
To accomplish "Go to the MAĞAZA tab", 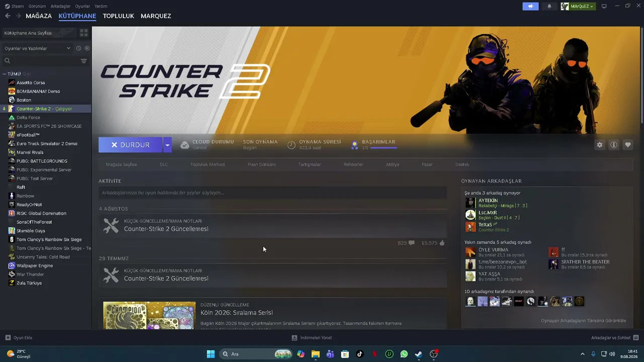I will (39, 16).
